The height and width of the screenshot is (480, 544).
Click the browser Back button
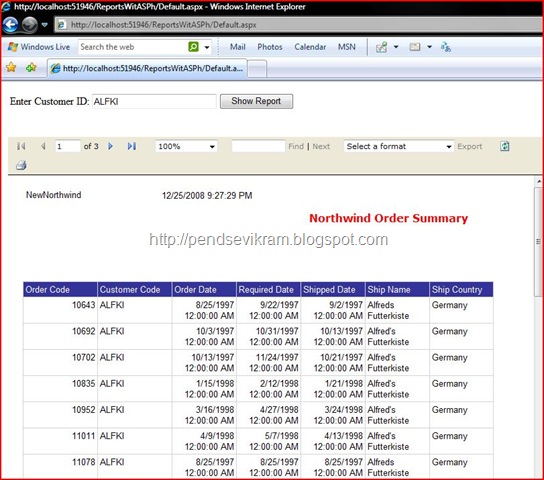tap(10, 25)
